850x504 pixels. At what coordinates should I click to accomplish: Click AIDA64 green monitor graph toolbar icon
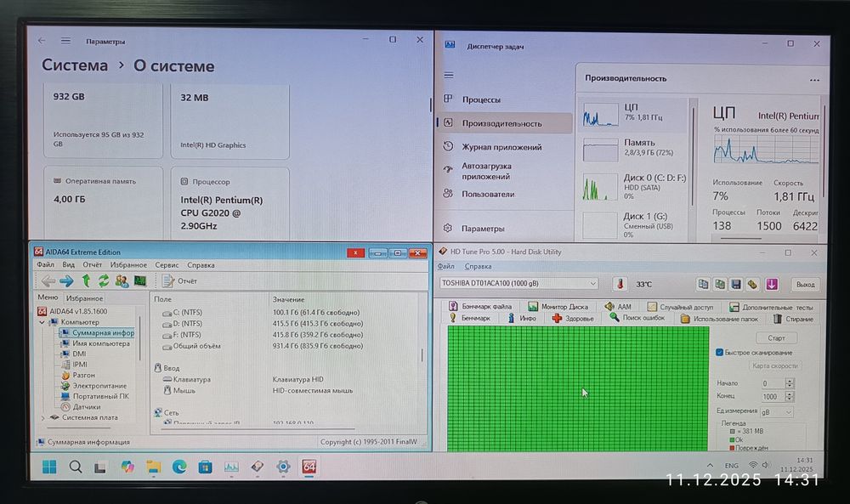point(140,280)
